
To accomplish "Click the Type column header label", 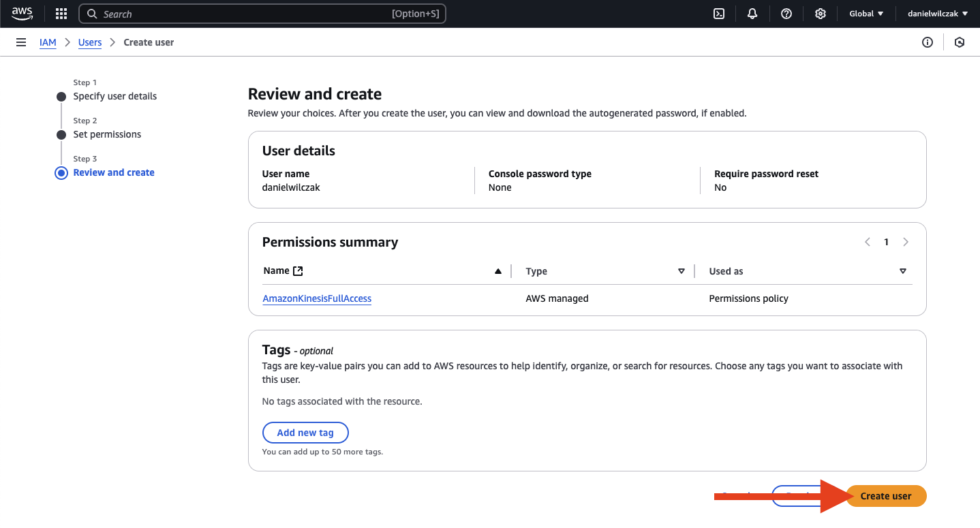I will pos(536,271).
